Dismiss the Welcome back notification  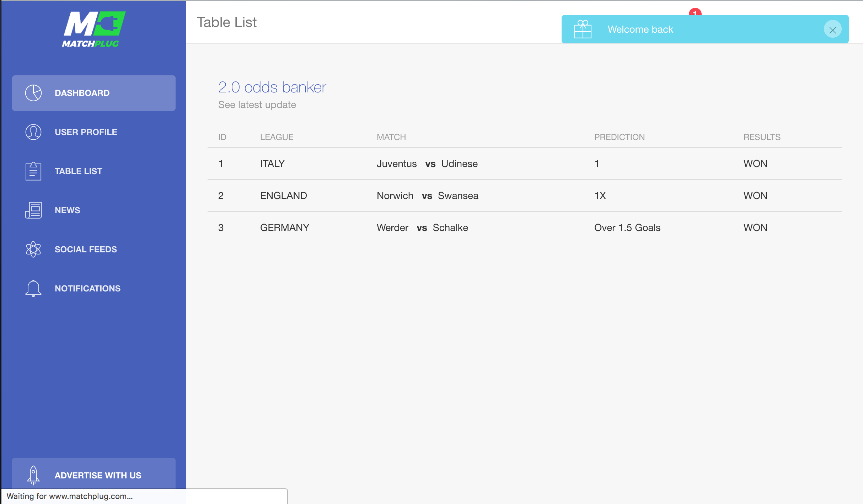pyautogui.click(x=832, y=30)
